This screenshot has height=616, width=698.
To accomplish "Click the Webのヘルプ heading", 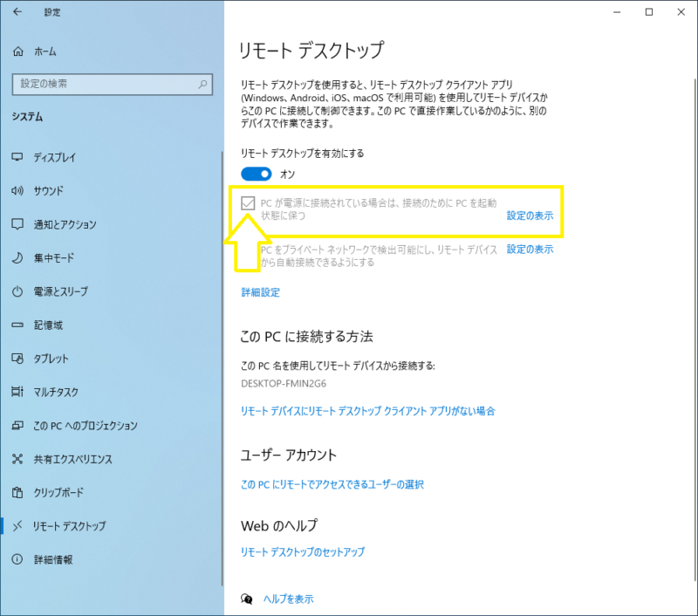I will pyautogui.click(x=279, y=525).
